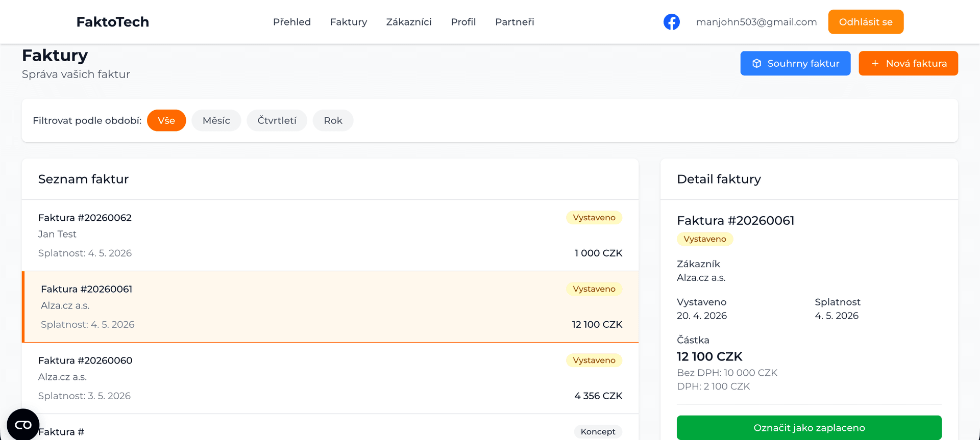Click the 12 100 CZK amount in list
The image size is (980, 440).
pyautogui.click(x=597, y=324)
